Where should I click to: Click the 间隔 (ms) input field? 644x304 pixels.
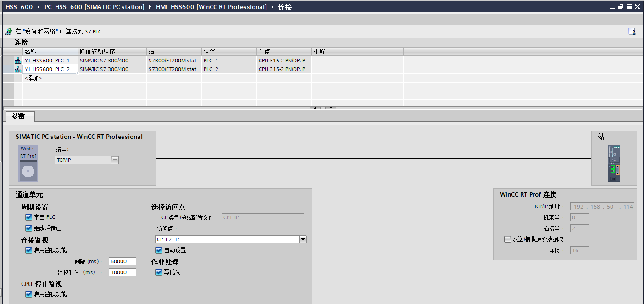[122, 261]
